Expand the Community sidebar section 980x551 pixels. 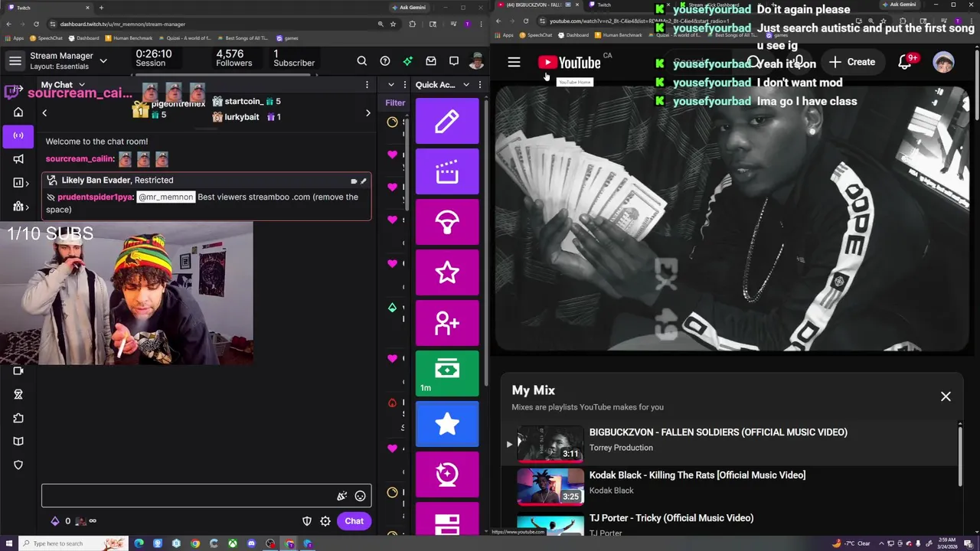click(x=18, y=207)
